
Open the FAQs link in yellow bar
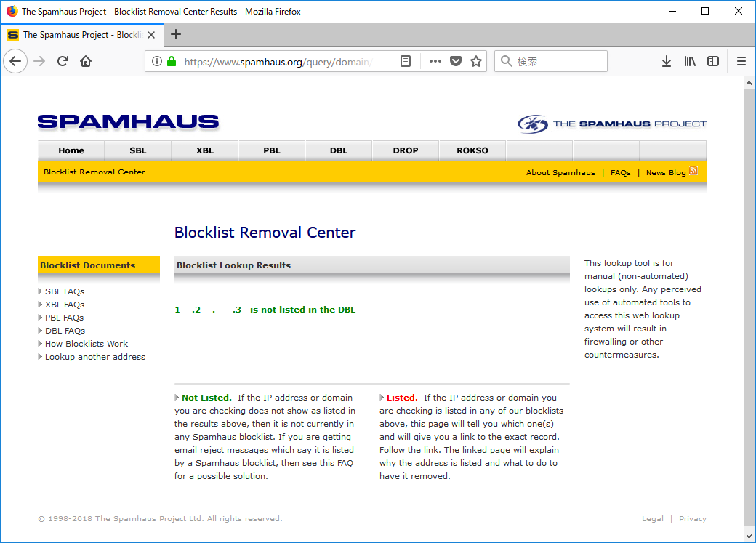pos(621,173)
